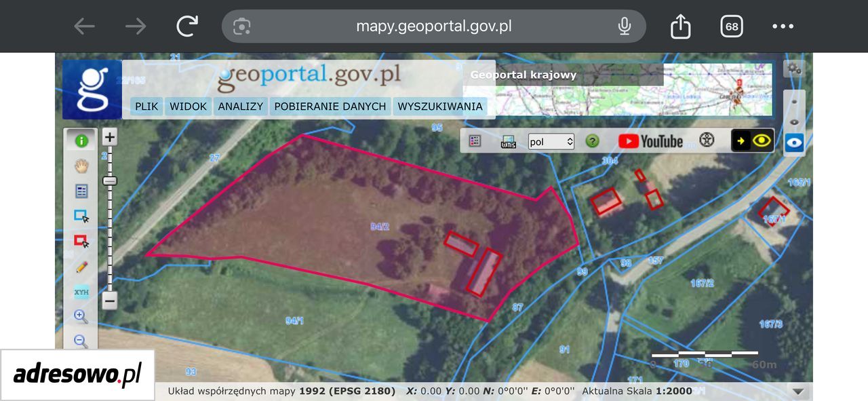The image size is (868, 401).
Task: Tap the camera lens search icon
Action: pyautogui.click(x=242, y=26)
